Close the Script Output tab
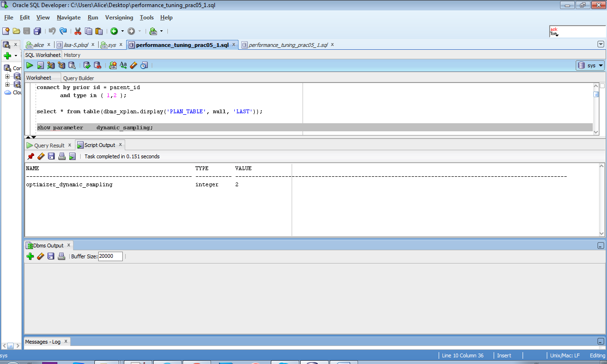Screen dimensions: 607x364 click(x=120, y=145)
